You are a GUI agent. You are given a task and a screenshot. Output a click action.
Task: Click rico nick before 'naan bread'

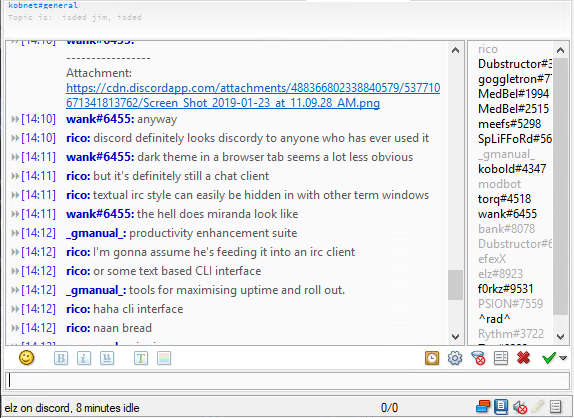(x=78, y=328)
